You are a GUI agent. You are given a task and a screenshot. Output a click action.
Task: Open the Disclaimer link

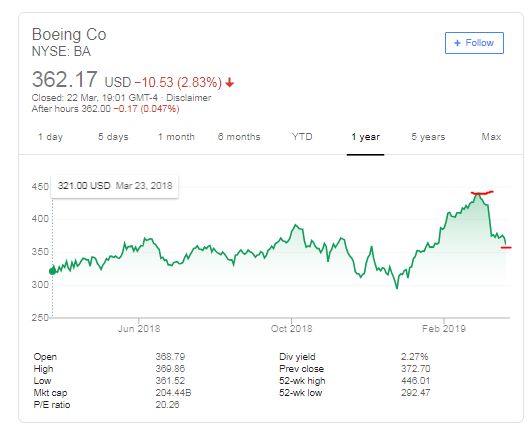tap(189, 98)
